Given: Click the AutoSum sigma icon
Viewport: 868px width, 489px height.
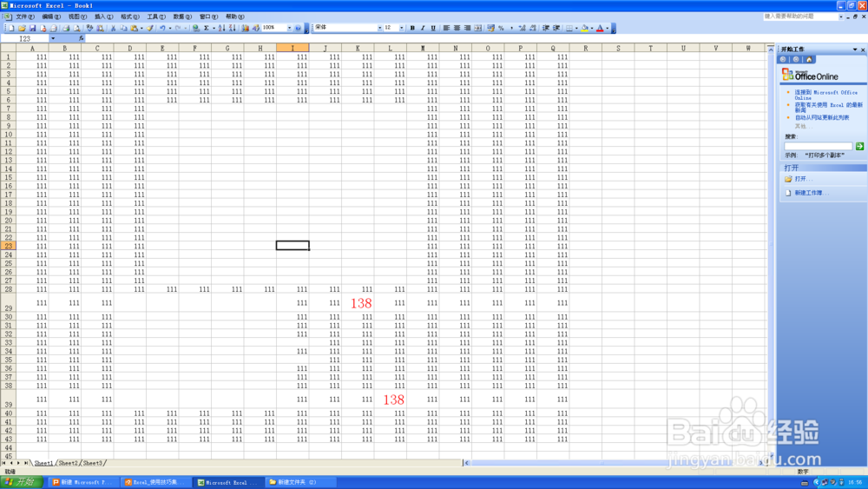Looking at the screenshot, I should (x=206, y=28).
